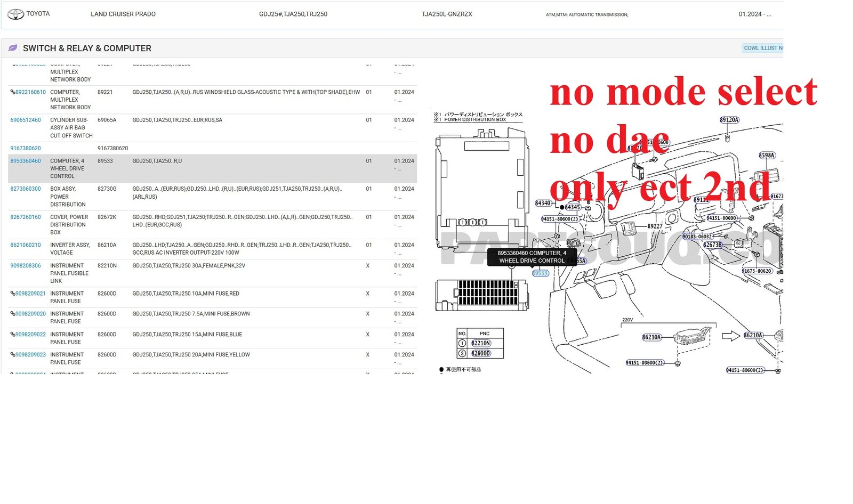Click BOX ASSY, POWER DISTRIBUTION description

(68, 197)
